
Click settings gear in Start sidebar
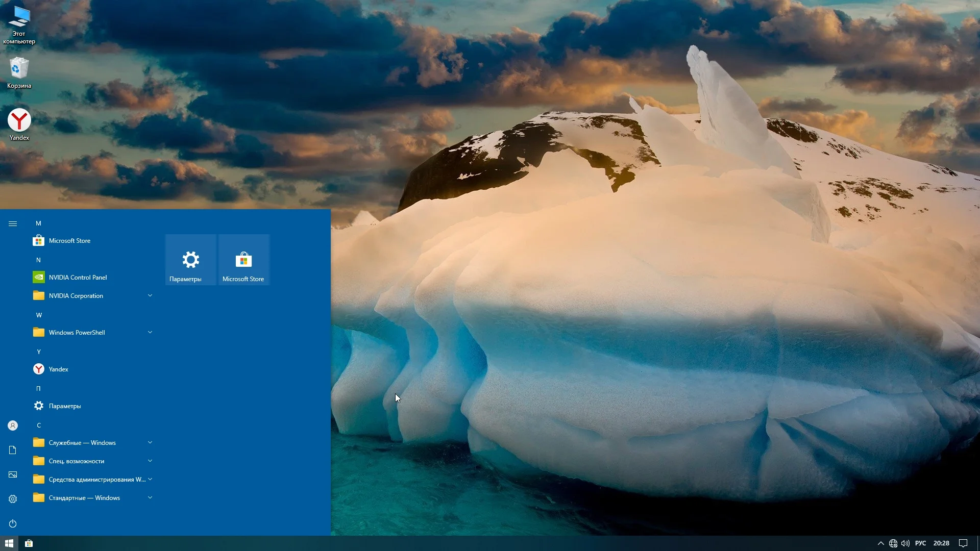13,499
